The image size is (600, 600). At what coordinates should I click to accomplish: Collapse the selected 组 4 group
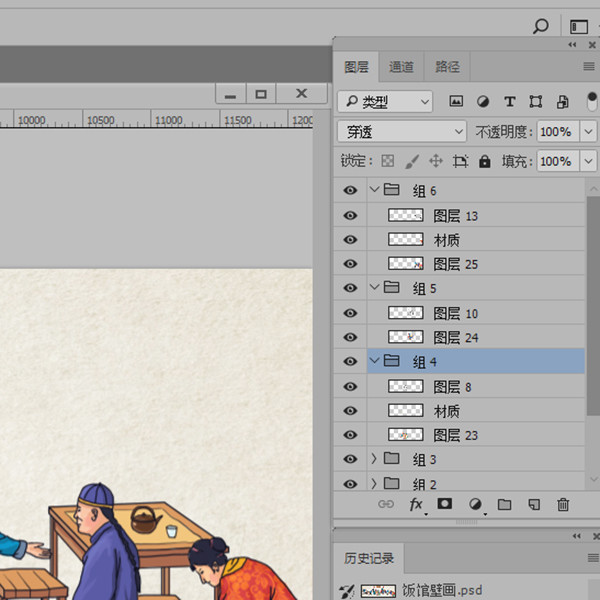coord(374,360)
